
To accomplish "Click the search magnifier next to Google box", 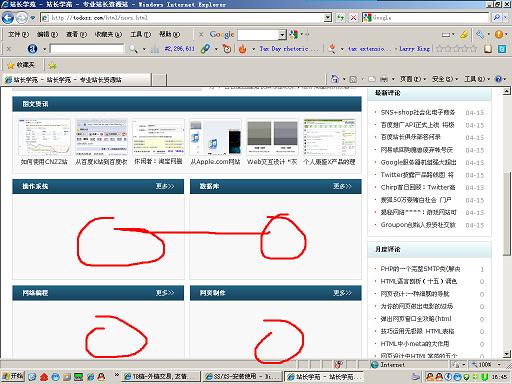I will click(x=496, y=17).
